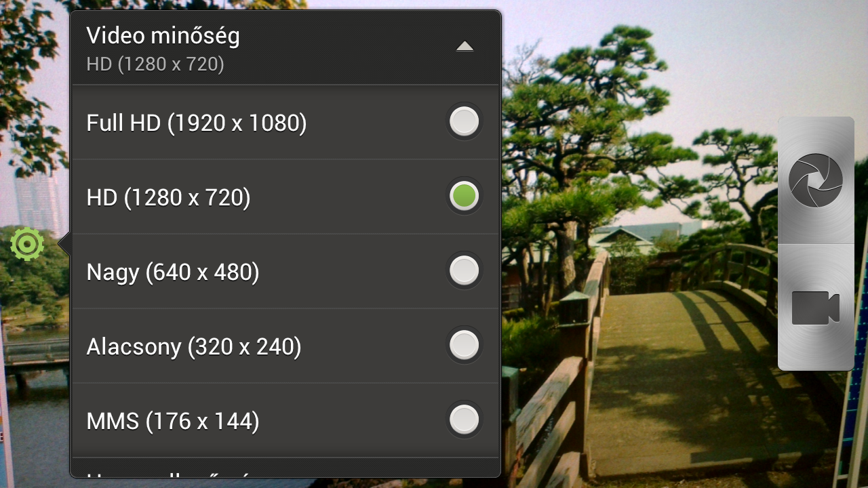Select Alacsony (320 x 240) radio button

(465, 346)
